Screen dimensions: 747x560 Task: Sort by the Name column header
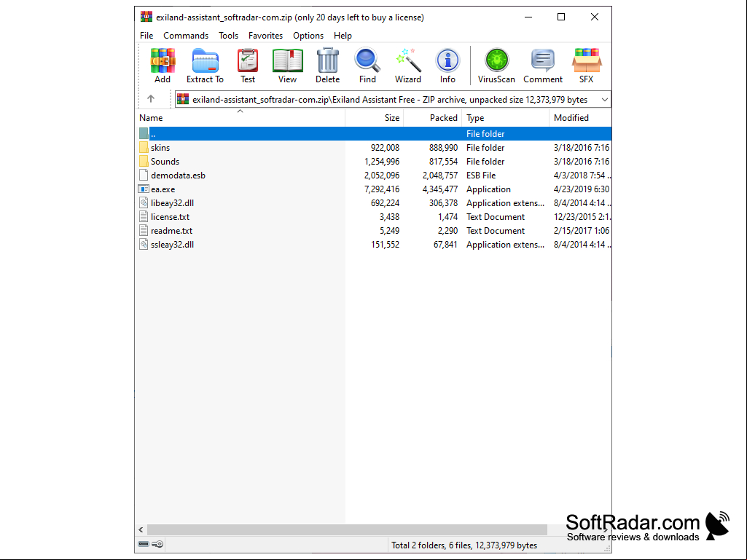(x=240, y=118)
